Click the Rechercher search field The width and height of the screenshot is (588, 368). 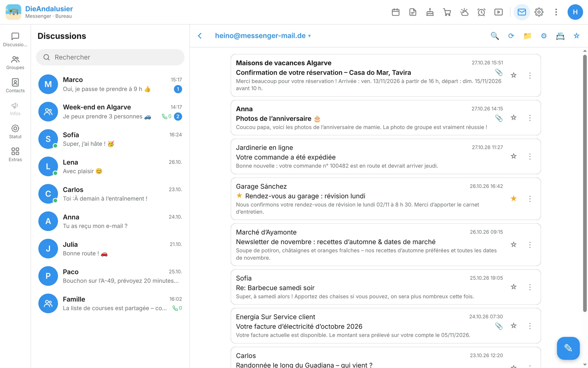click(x=110, y=57)
